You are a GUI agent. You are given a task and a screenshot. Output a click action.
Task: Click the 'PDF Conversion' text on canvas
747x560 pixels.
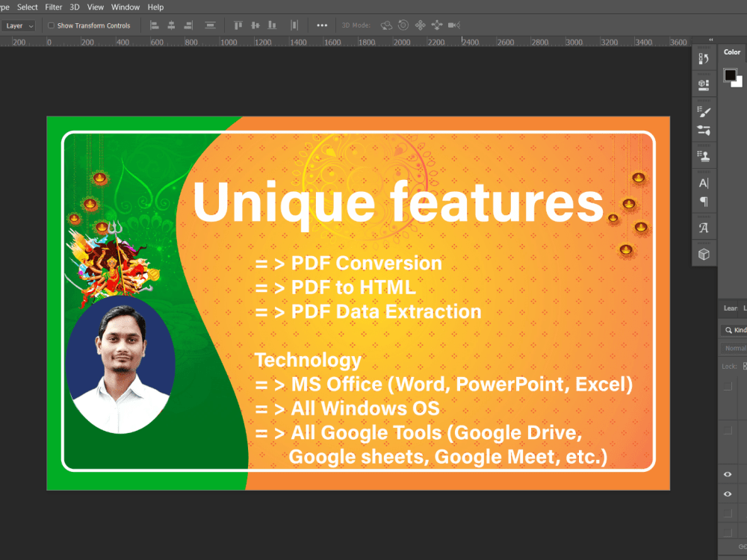tap(366, 263)
